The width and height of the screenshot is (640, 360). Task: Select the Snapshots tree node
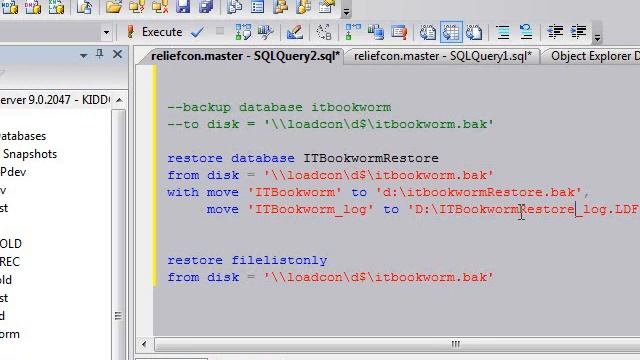pyautogui.click(x=30, y=154)
